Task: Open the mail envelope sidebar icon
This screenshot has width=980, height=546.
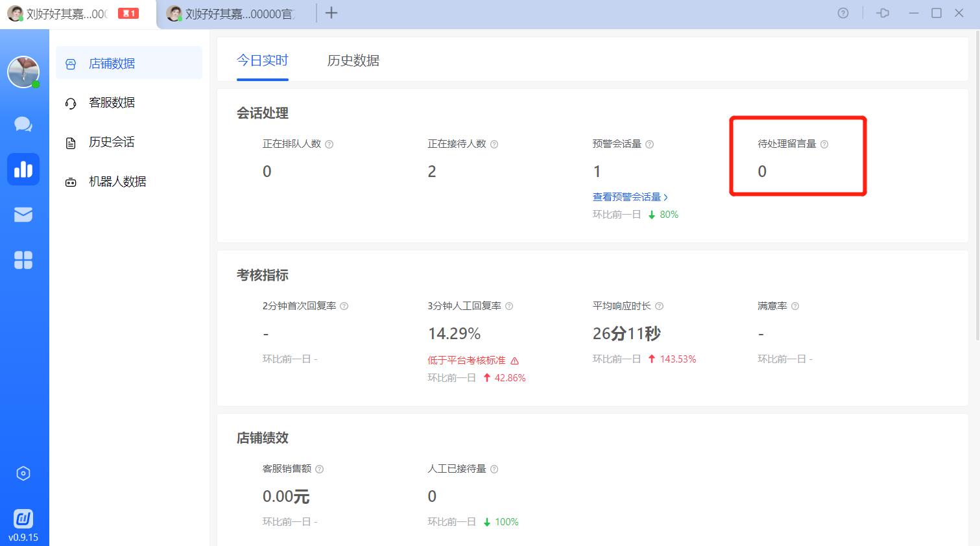Action: pyautogui.click(x=23, y=215)
